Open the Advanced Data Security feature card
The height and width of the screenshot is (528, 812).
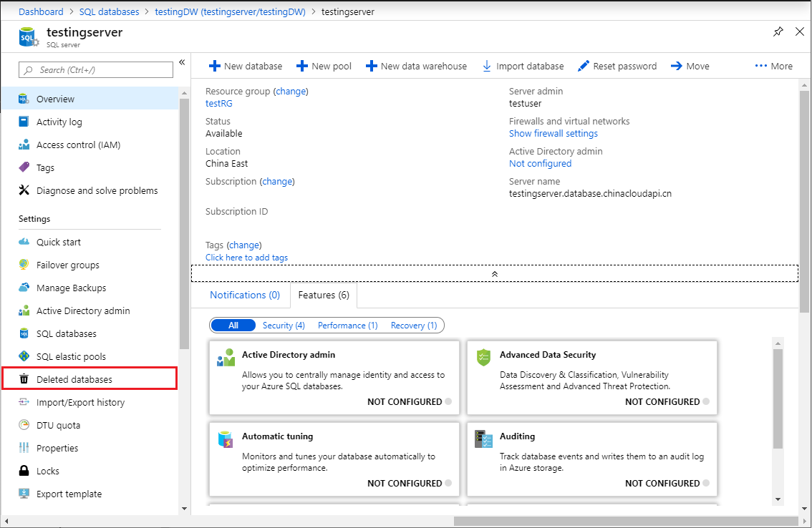(592, 377)
